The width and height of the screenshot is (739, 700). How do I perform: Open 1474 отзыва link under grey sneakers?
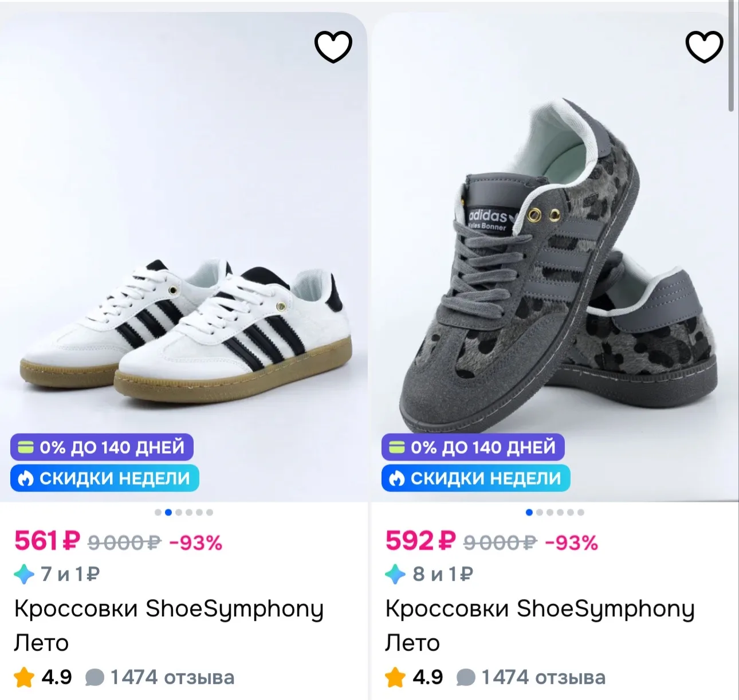tap(543, 677)
